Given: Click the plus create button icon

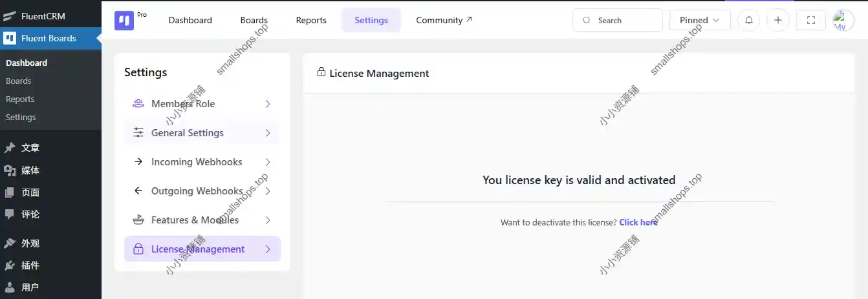Looking at the screenshot, I should click(x=777, y=20).
